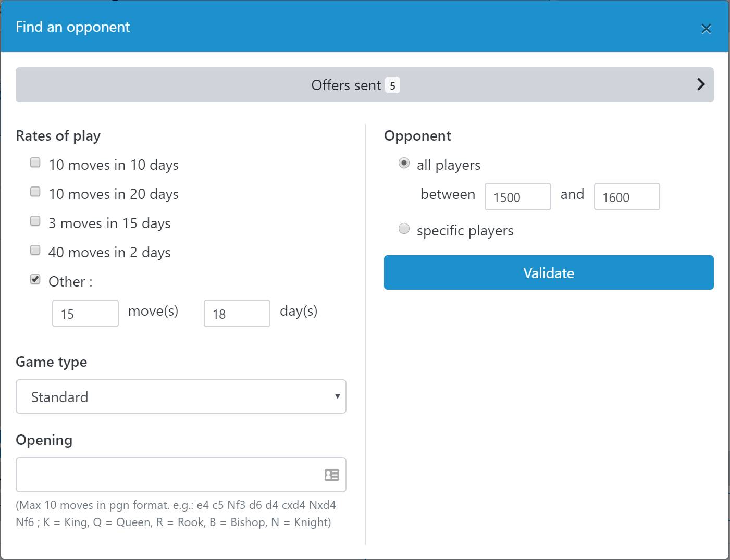730x560 pixels.
Task: Focus the day(s) field showing 18
Action: point(237,313)
